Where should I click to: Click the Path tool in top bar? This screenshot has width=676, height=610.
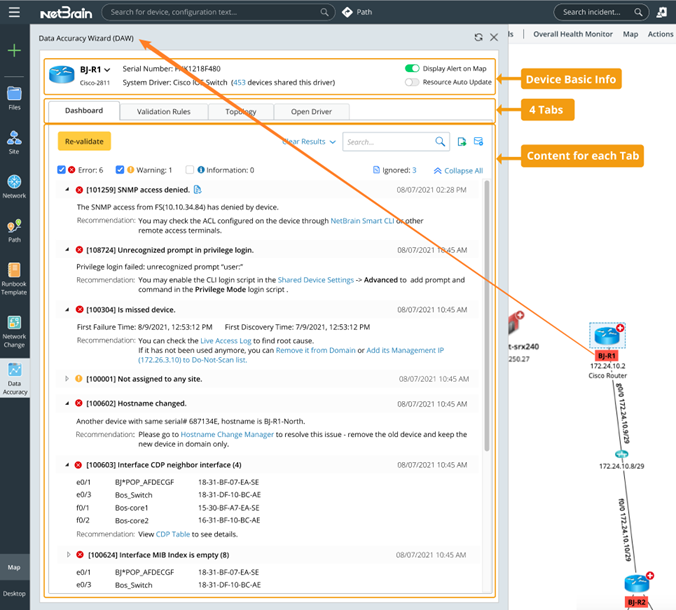pyautogui.click(x=357, y=12)
